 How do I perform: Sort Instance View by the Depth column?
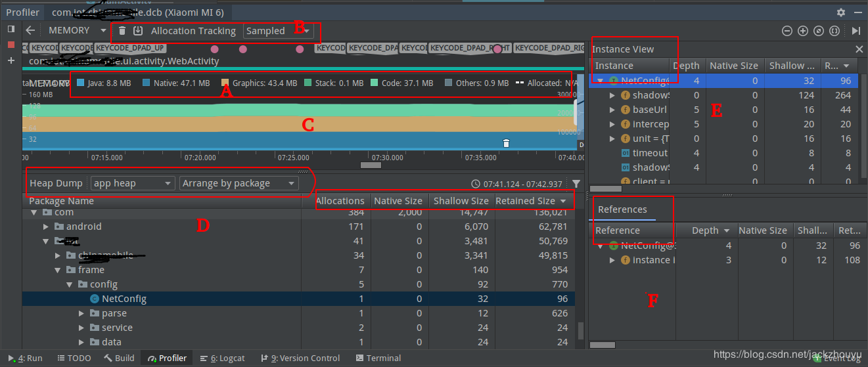(x=687, y=66)
